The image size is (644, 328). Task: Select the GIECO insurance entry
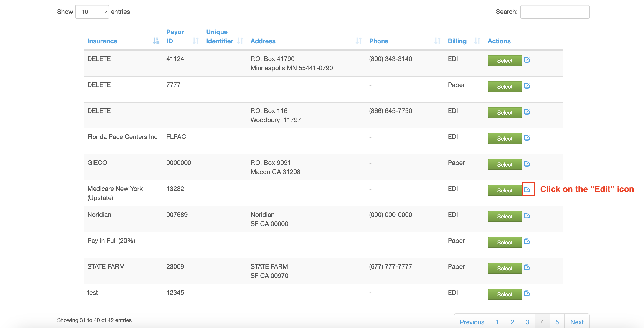click(505, 164)
